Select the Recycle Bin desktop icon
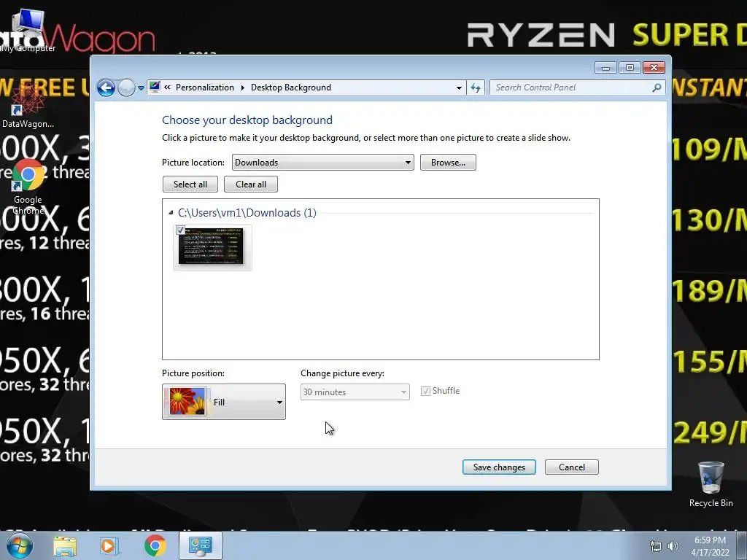747x560 pixels. (x=711, y=484)
